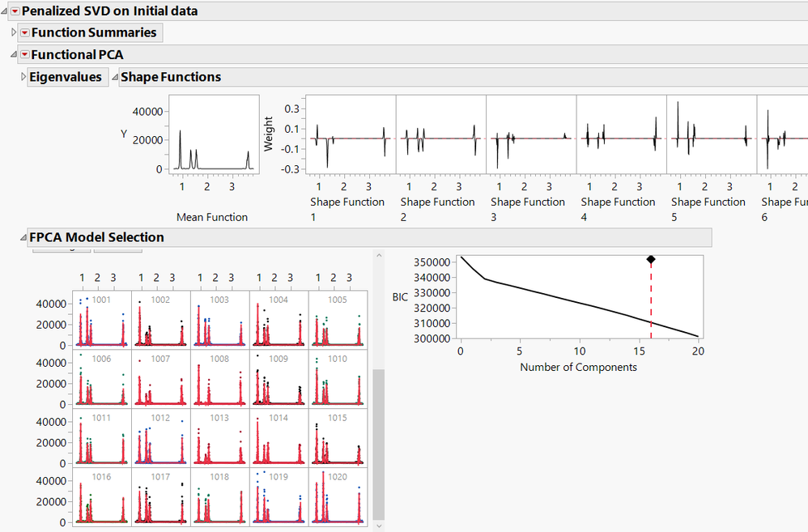Screen dimensions: 808x532
Task: Open the fit plot for function 1015
Action: 338,437
